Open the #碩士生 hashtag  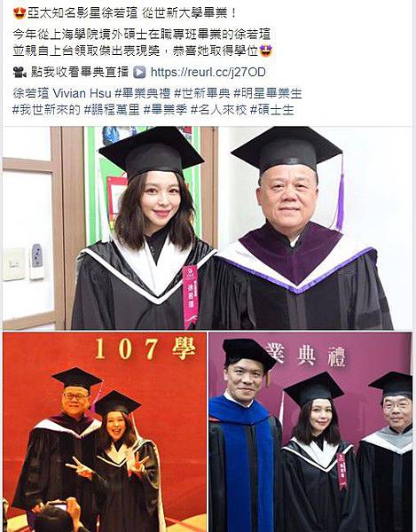coord(271,110)
